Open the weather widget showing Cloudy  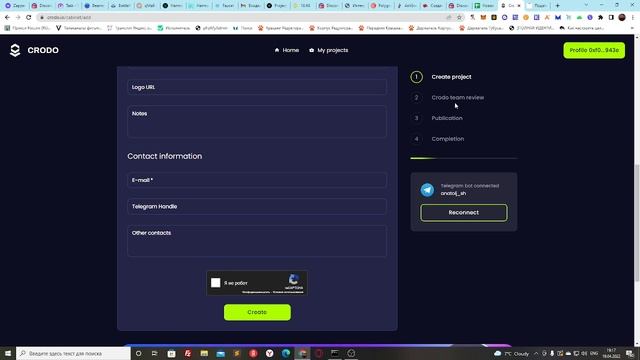pyautogui.click(x=511, y=353)
